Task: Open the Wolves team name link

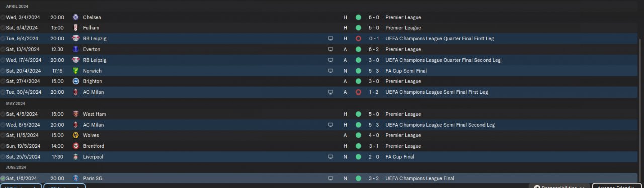Action: click(x=91, y=135)
